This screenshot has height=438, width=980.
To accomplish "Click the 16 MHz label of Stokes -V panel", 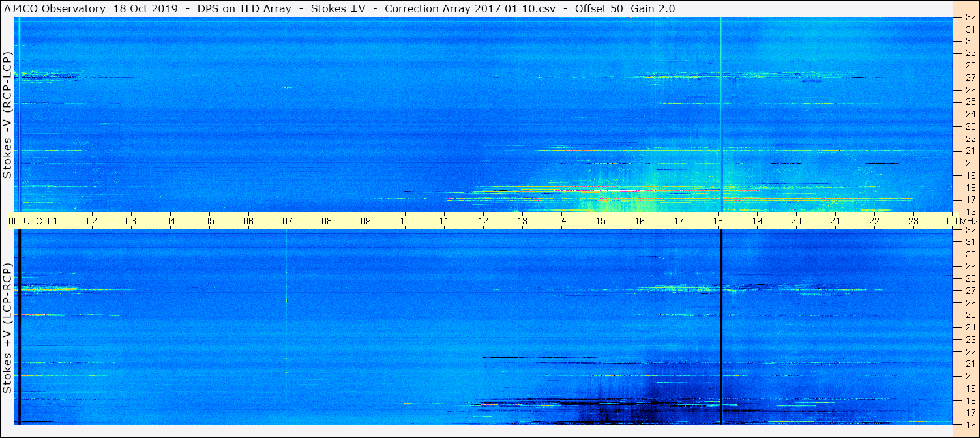I will [970, 211].
